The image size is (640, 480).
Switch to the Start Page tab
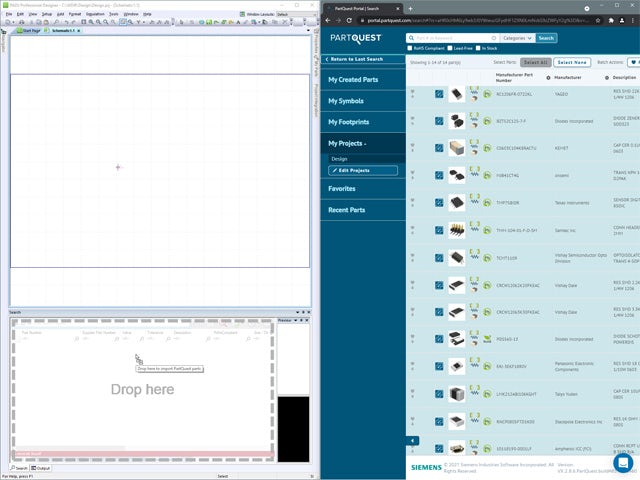coord(28,31)
